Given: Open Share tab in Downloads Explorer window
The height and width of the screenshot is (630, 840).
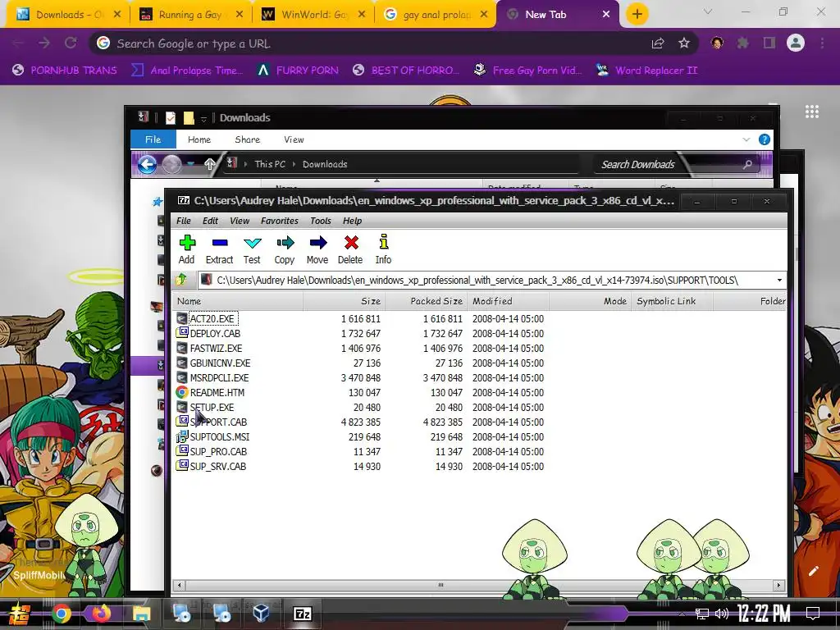Looking at the screenshot, I should tap(248, 139).
